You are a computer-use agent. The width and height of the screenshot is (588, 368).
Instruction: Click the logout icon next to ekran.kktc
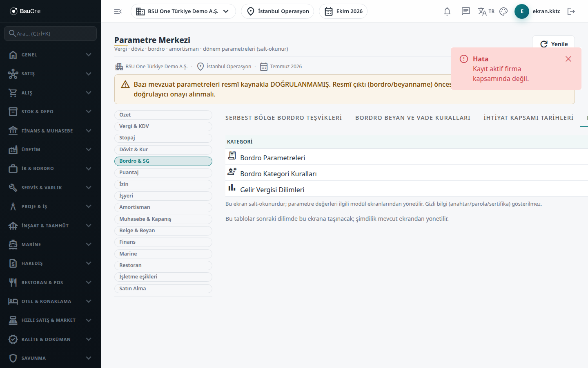click(571, 11)
